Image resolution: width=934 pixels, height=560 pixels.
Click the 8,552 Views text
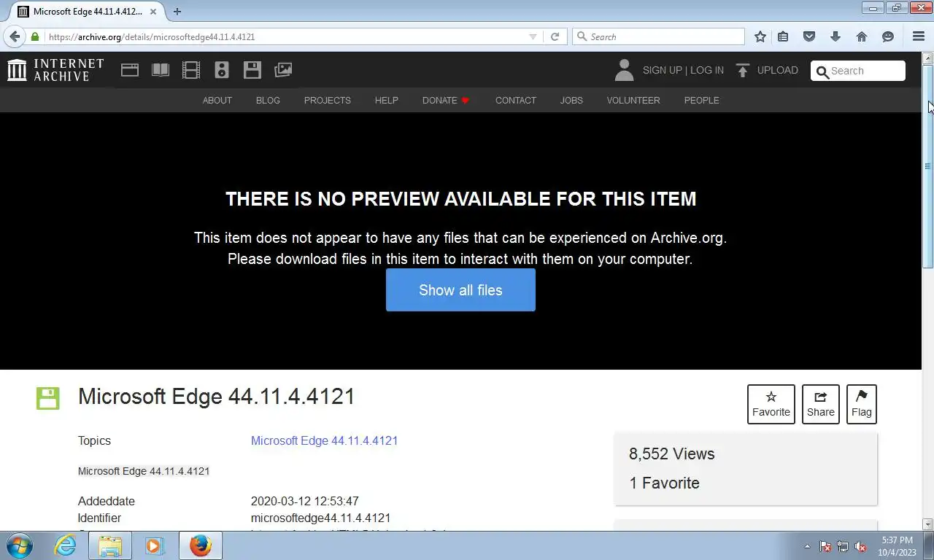click(x=672, y=454)
